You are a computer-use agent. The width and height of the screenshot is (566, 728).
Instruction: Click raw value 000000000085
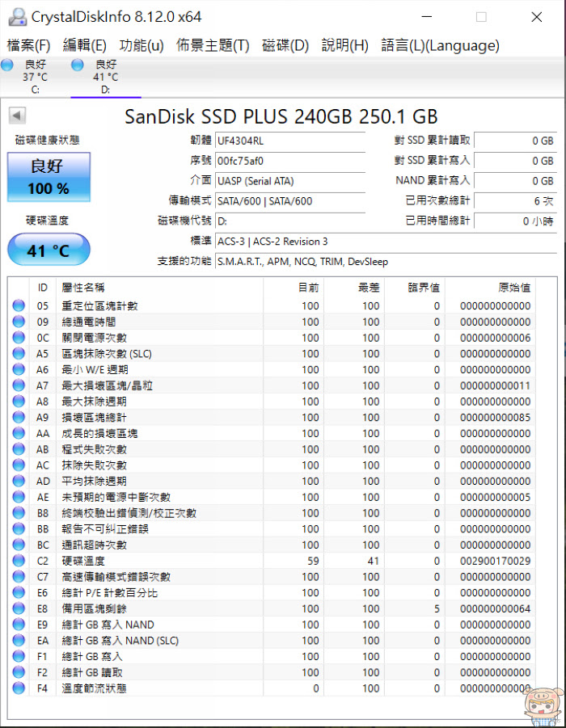tap(496, 418)
